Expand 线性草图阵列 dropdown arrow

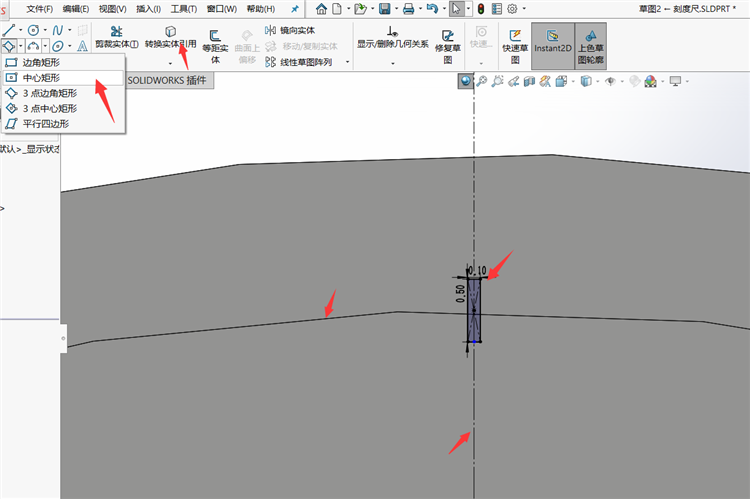click(x=348, y=62)
